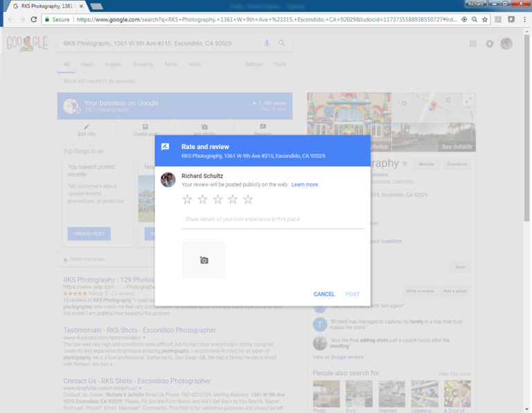The width and height of the screenshot is (532, 413).
Task: Open the Google apps grid
Action: (x=473, y=44)
